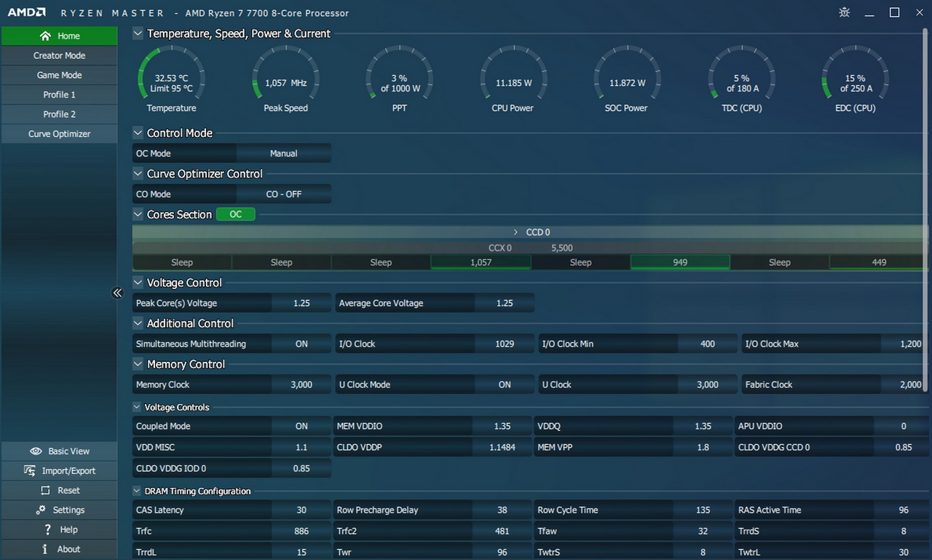This screenshot has height=560, width=932.
Task: Collapse the Voltage Control section
Action: tap(138, 283)
